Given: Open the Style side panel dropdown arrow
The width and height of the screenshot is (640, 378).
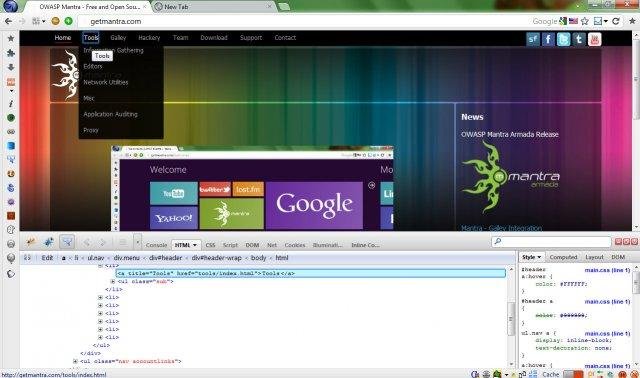Looking at the screenshot, I should (539, 257).
